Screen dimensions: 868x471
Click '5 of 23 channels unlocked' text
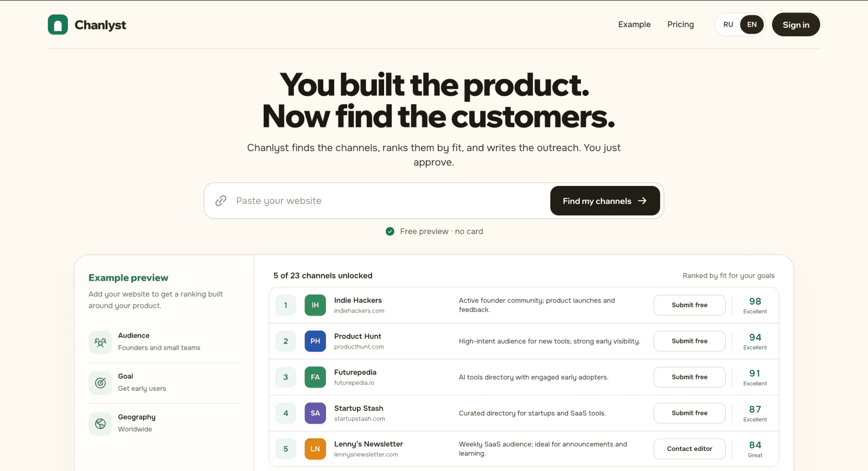(323, 275)
